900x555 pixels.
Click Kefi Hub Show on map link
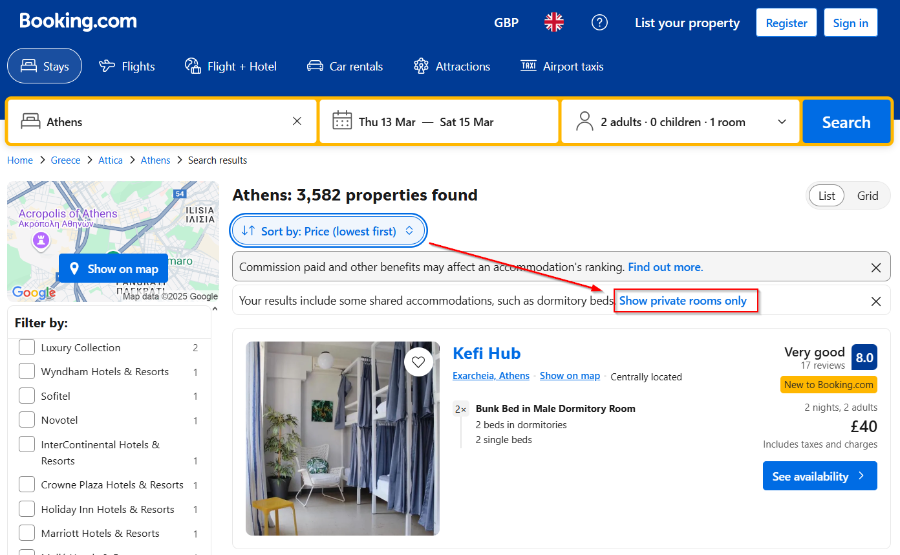570,376
